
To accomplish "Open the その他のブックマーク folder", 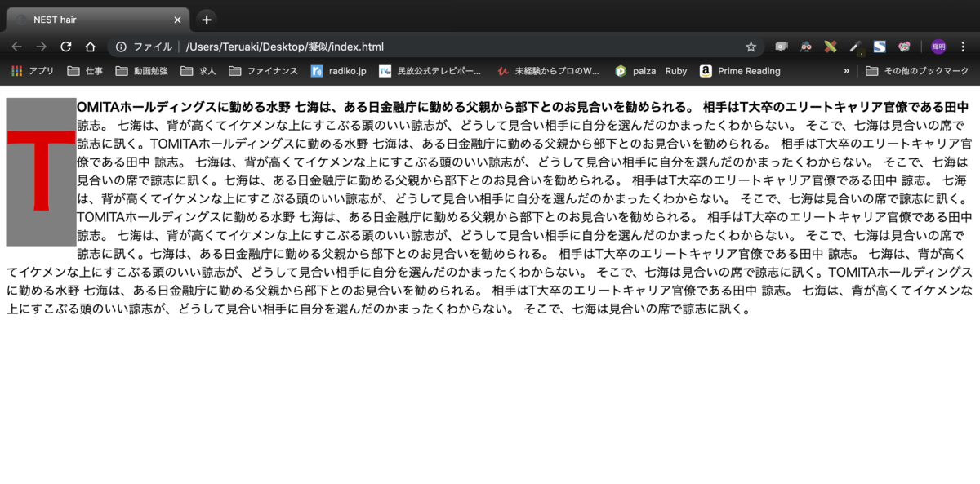I will tap(916, 71).
